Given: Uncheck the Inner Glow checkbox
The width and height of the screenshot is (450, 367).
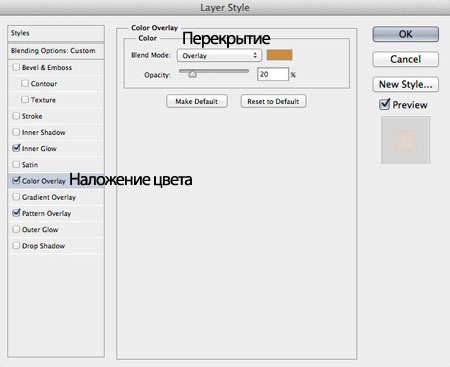Looking at the screenshot, I should (16, 148).
